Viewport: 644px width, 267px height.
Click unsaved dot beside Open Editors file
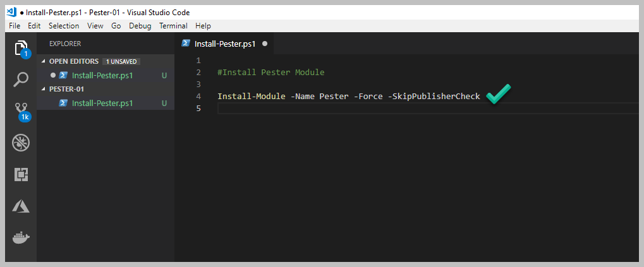(x=52, y=76)
